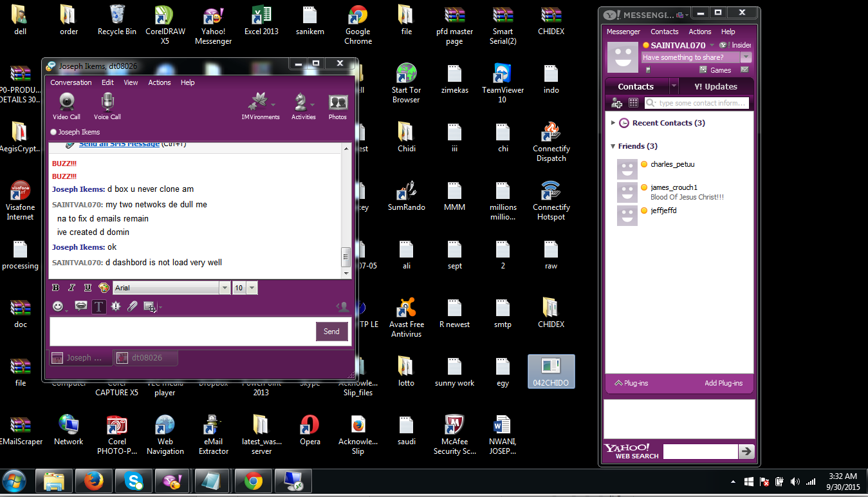Screen dimensions: 868x497
Task: Open Photos sharing in the chat window
Action: click(x=338, y=106)
